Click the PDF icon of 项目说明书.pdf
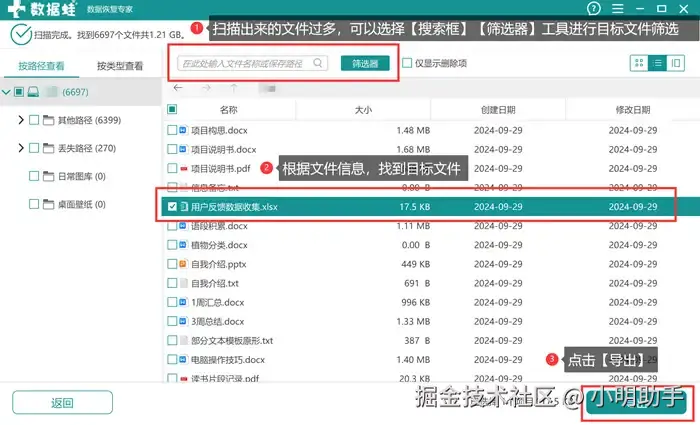Screen dimensions: 700x425 tap(183, 169)
